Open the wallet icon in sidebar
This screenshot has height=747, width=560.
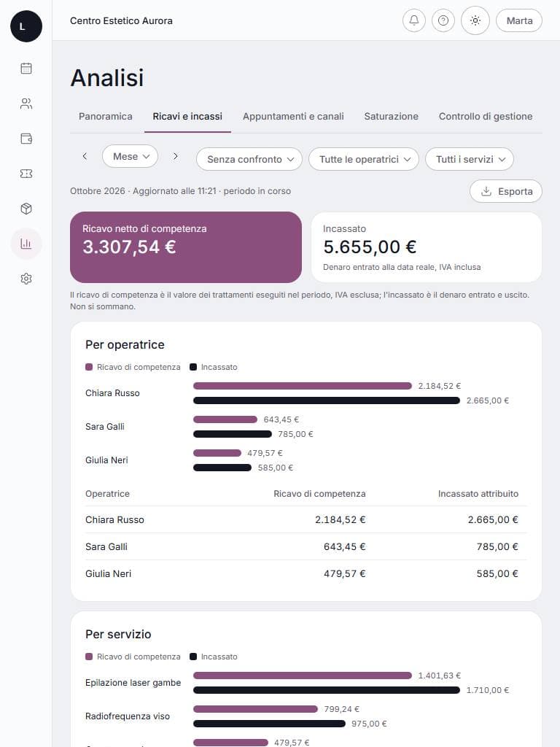26,139
